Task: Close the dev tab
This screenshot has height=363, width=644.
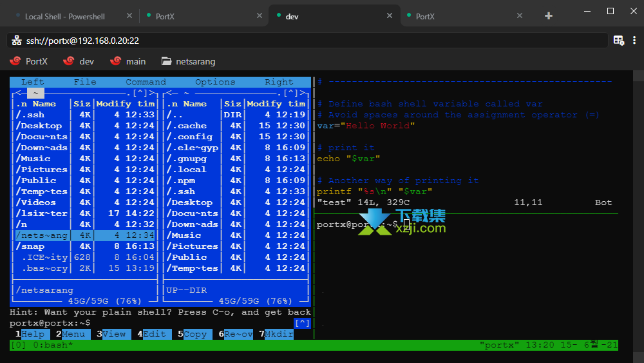Action: (x=390, y=15)
